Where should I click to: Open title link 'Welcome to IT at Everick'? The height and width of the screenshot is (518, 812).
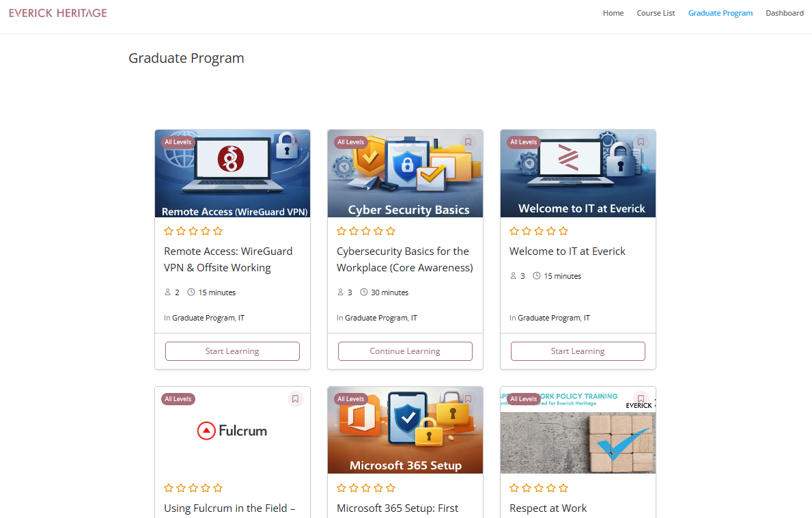tap(568, 251)
